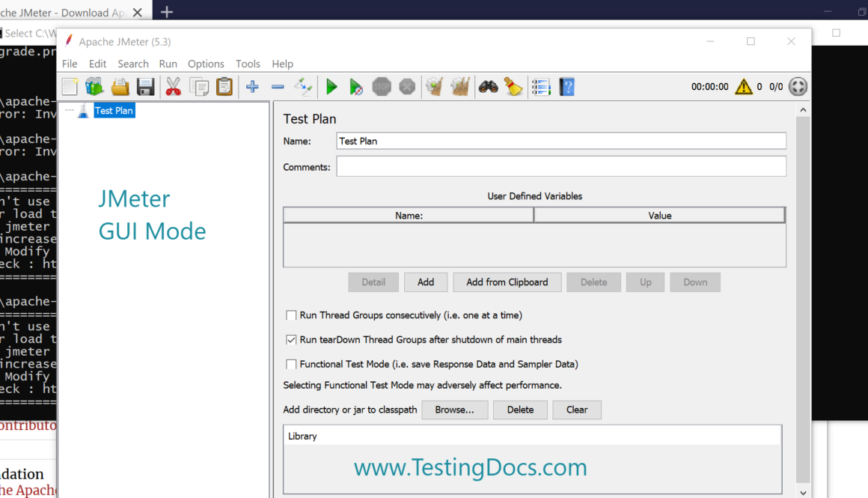Viewport: 868px width, 498px height.
Task: Enable Functional Test Mode checkbox
Action: pyautogui.click(x=292, y=364)
